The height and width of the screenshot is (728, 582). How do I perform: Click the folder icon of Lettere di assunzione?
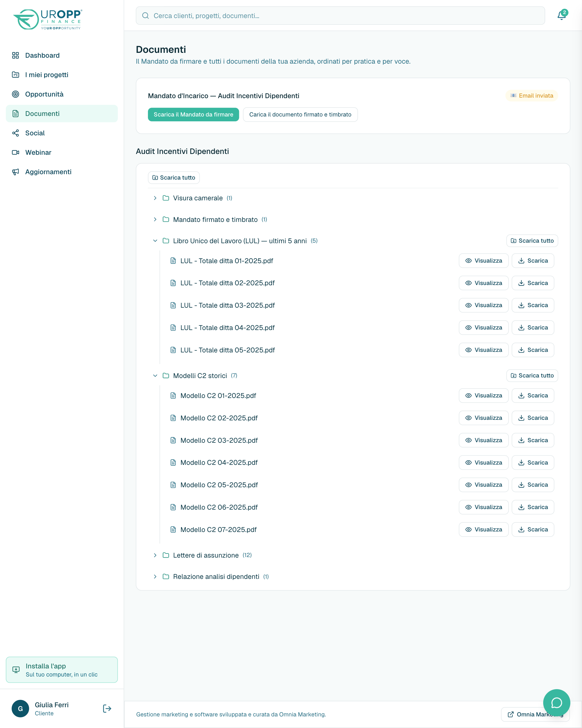tap(166, 555)
